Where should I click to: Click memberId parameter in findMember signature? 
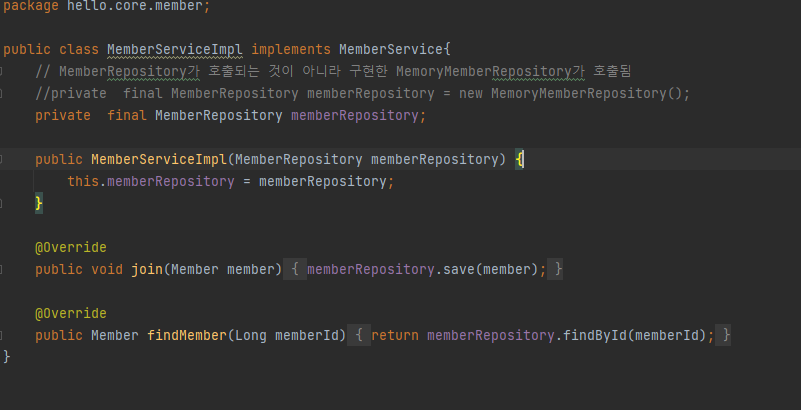(307, 335)
